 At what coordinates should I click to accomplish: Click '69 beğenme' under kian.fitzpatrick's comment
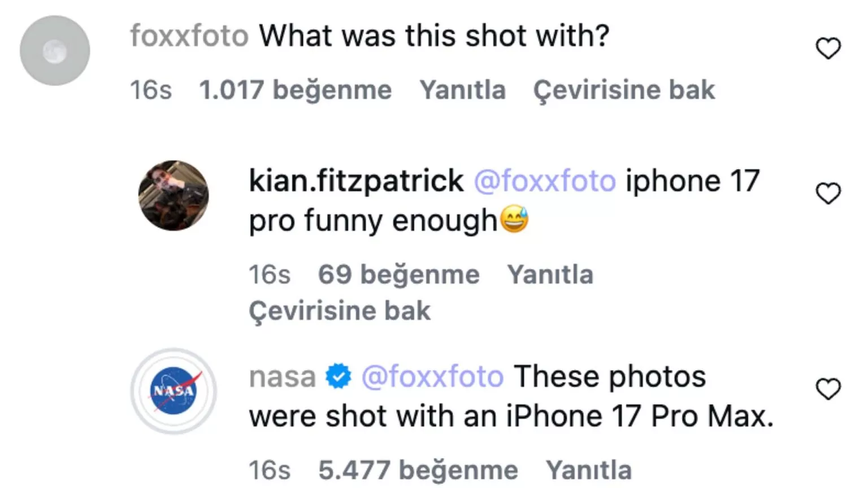(398, 274)
